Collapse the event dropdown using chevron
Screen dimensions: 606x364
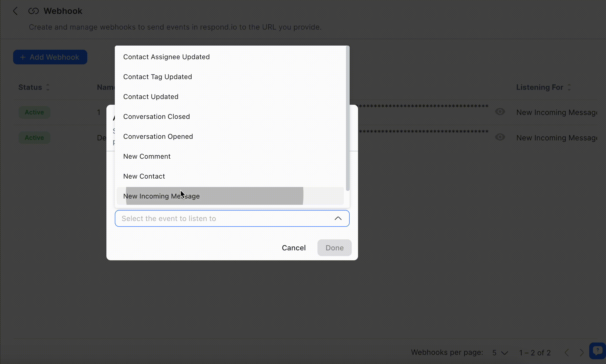click(x=338, y=218)
